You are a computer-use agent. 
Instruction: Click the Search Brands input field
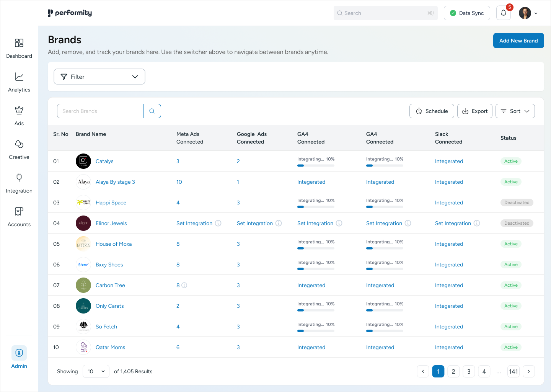pyautogui.click(x=100, y=111)
